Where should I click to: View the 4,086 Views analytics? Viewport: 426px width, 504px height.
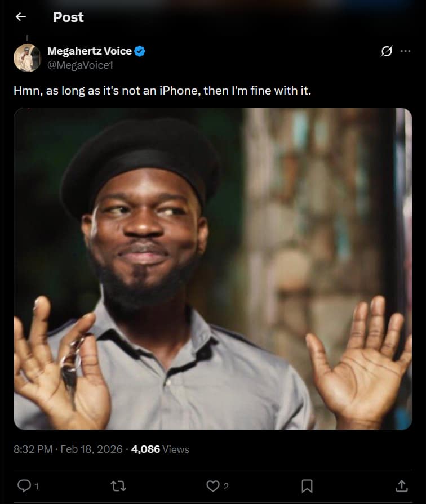(160, 449)
